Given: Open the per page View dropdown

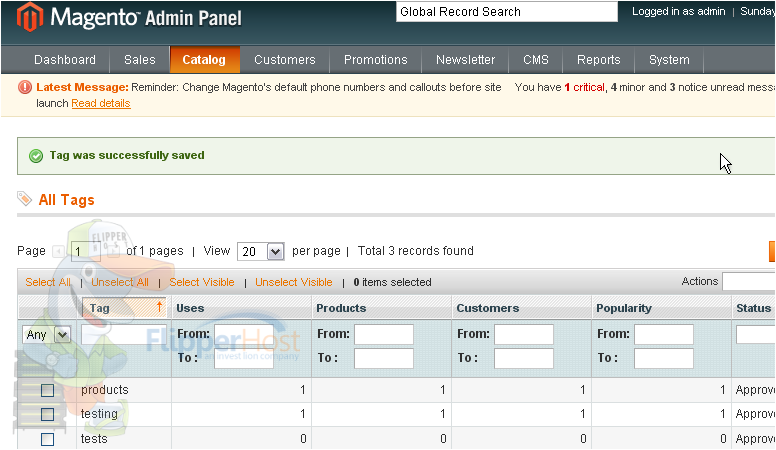Looking at the screenshot, I should [260, 251].
